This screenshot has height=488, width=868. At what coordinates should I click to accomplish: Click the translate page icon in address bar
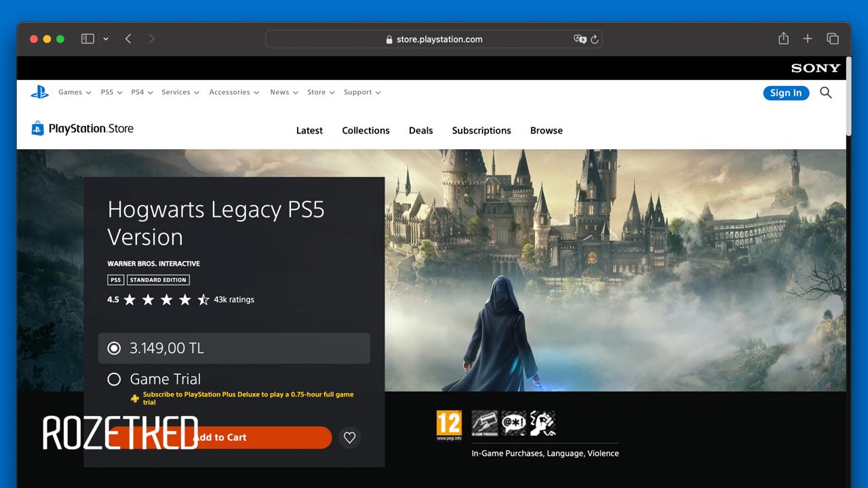pyautogui.click(x=580, y=39)
